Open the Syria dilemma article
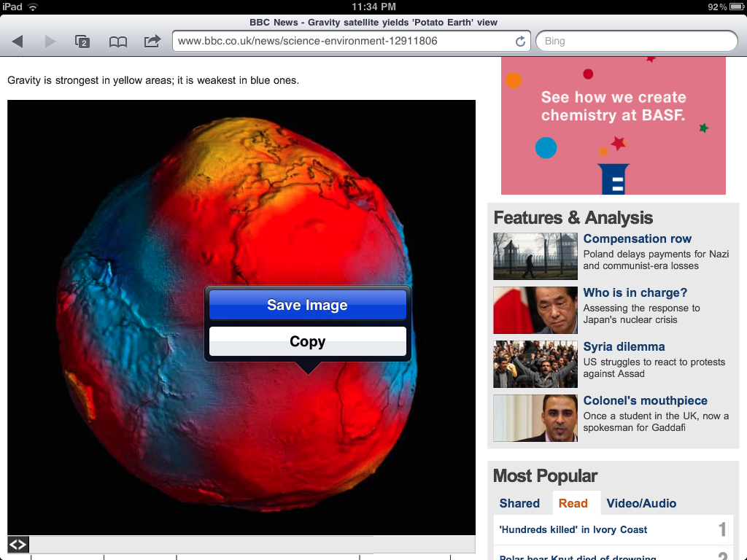This screenshot has width=747, height=560. click(x=624, y=346)
